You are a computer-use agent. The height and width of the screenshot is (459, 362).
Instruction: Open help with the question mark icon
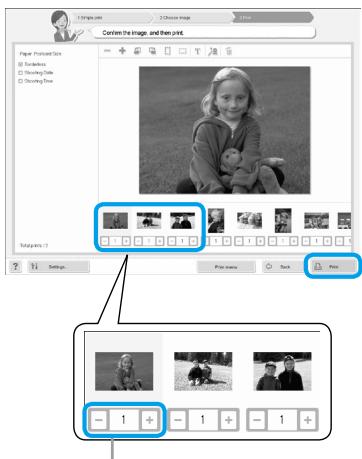(x=15, y=266)
